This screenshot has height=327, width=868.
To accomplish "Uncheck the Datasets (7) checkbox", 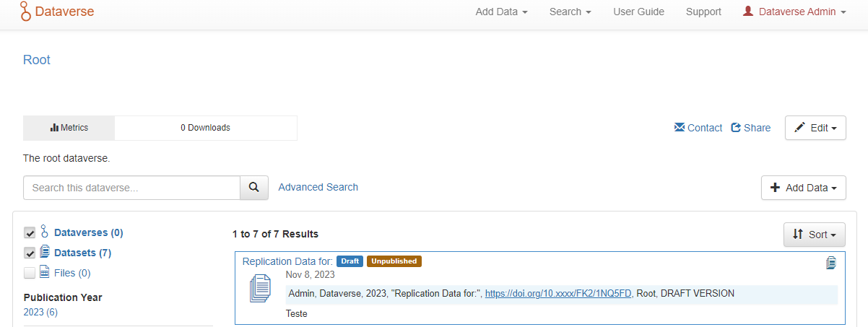I will tap(30, 253).
